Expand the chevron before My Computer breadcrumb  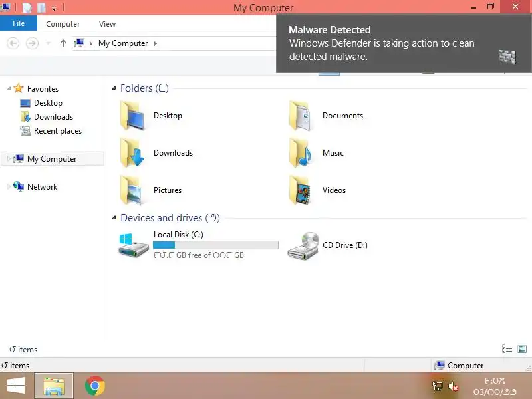(91, 43)
